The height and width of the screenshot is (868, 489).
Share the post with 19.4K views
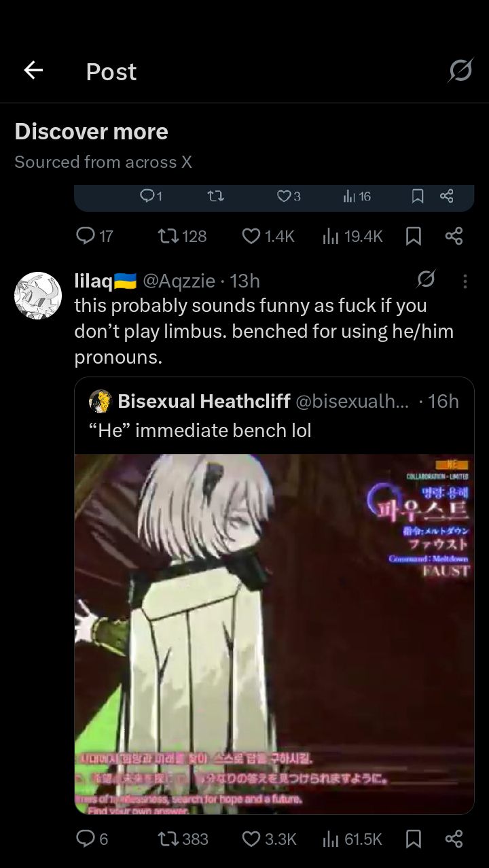[x=454, y=236]
